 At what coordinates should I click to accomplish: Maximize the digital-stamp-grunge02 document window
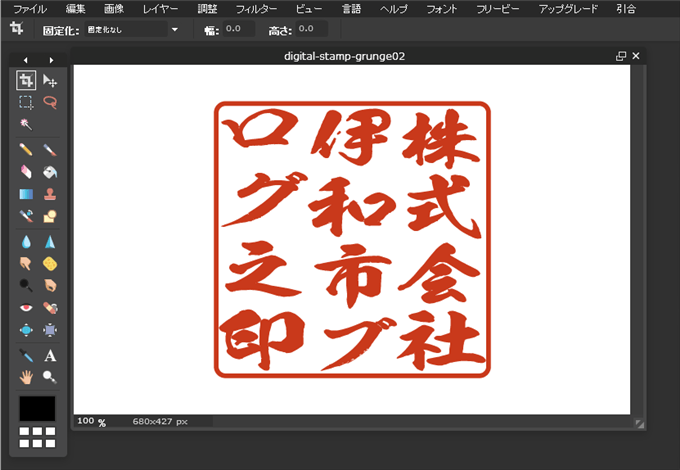point(621,56)
